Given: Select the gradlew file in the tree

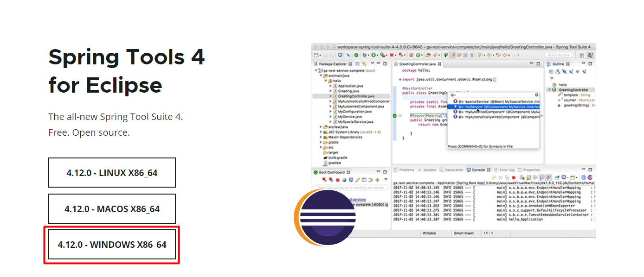Looking at the screenshot, I should 332,163.
